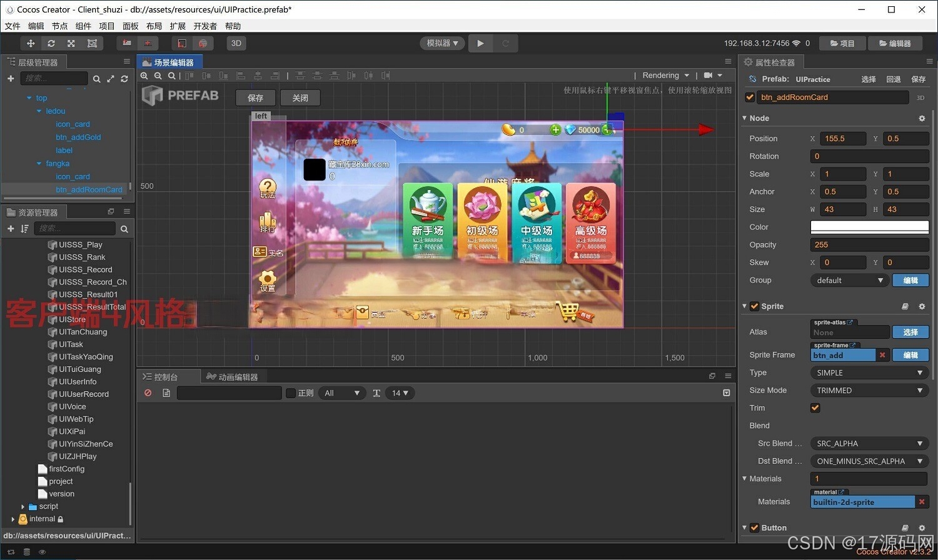Toggle btn_addRoomCard node active checkbox
This screenshot has height=560, width=938.
750,97
